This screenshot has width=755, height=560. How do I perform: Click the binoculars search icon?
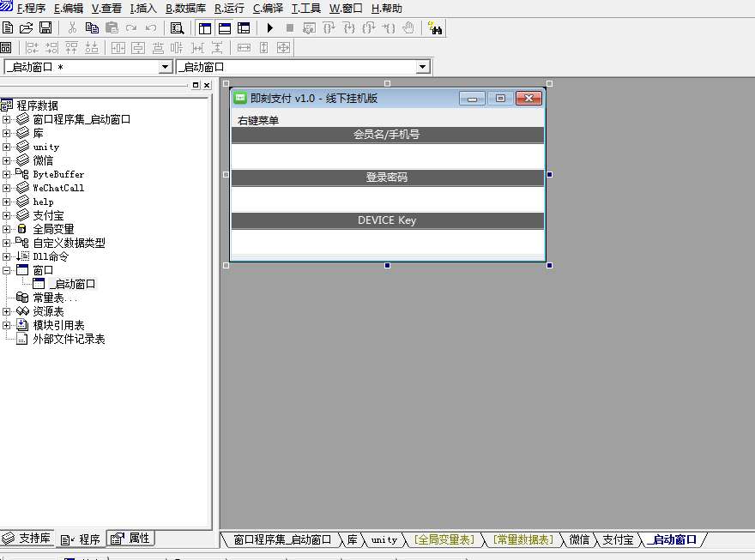(435, 28)
